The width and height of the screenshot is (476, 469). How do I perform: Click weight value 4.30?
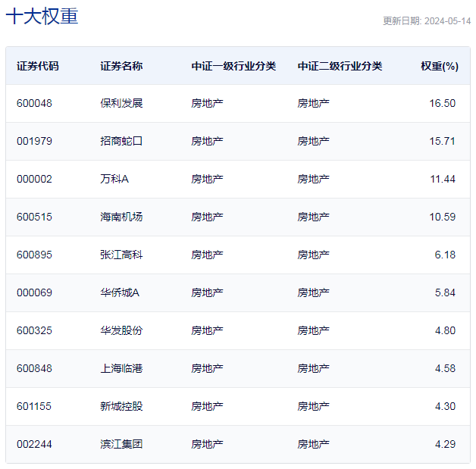[445, 407]
